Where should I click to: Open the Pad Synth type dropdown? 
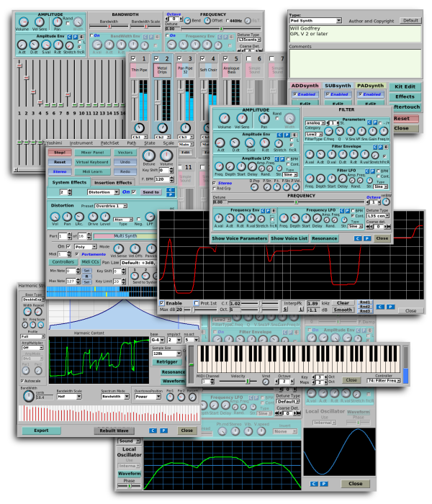(315, 21)
